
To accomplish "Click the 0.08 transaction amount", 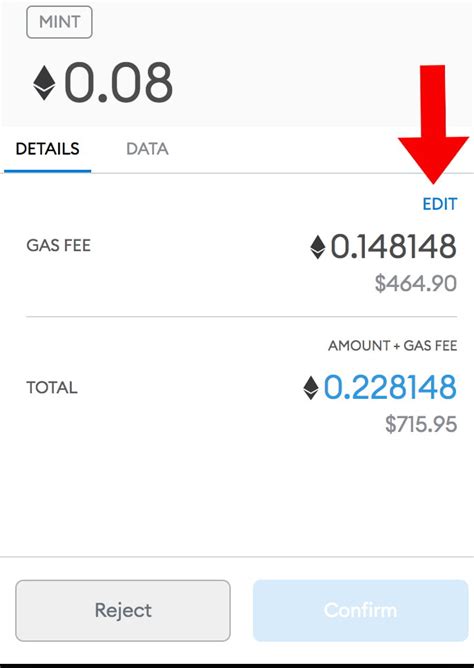I will 118,83.
